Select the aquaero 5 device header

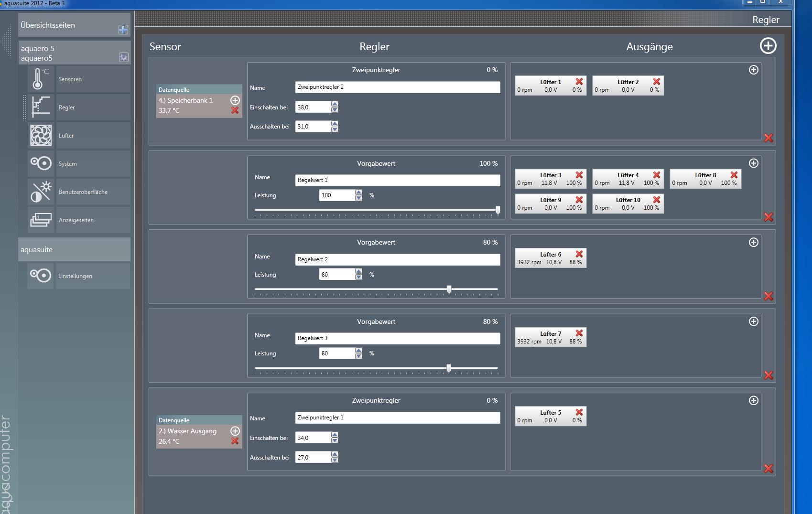click(x=67, y=53)
